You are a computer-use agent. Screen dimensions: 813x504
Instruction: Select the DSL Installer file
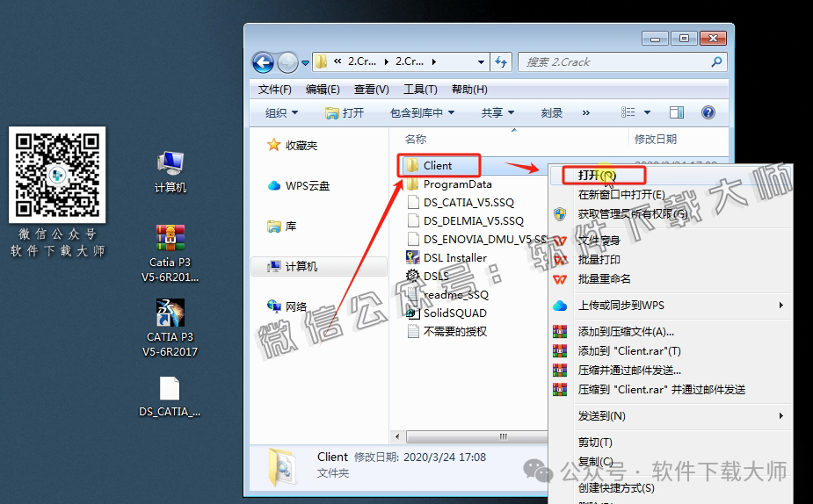tap(446, 258)
